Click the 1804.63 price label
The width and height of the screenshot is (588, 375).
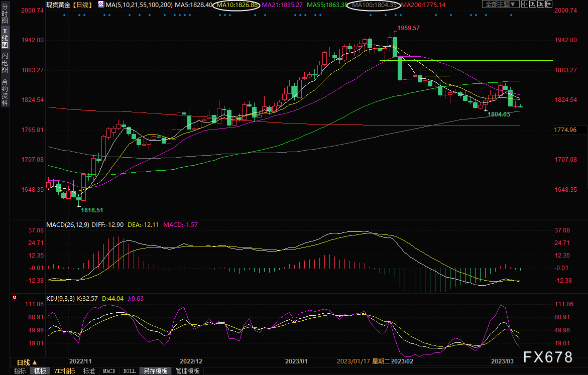click(x=499, y=114)
